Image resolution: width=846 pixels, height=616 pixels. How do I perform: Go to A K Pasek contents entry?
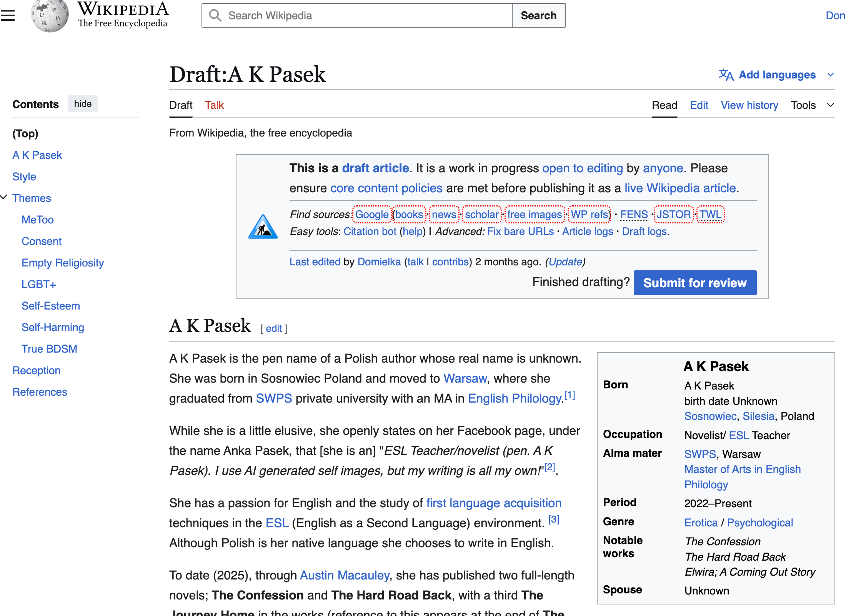coord(37,155)
